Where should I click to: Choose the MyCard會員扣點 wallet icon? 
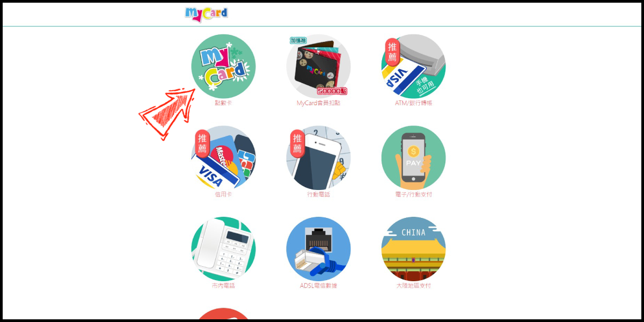[318, 66]
